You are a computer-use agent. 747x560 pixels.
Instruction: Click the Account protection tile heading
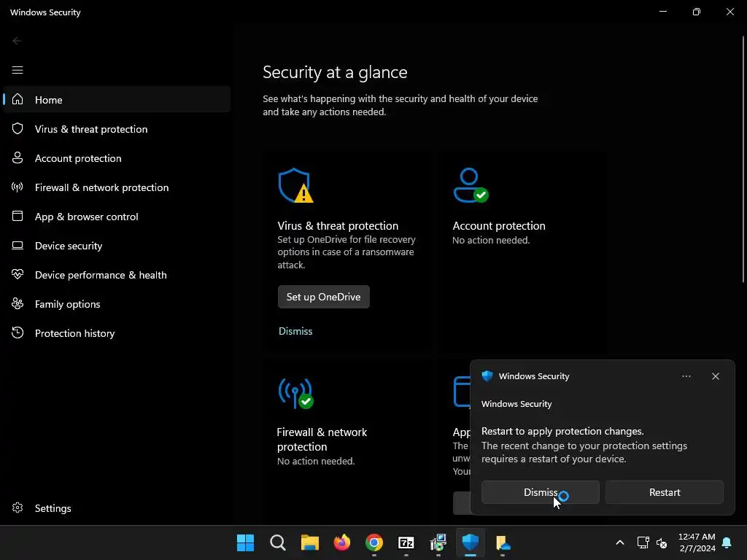499,226
